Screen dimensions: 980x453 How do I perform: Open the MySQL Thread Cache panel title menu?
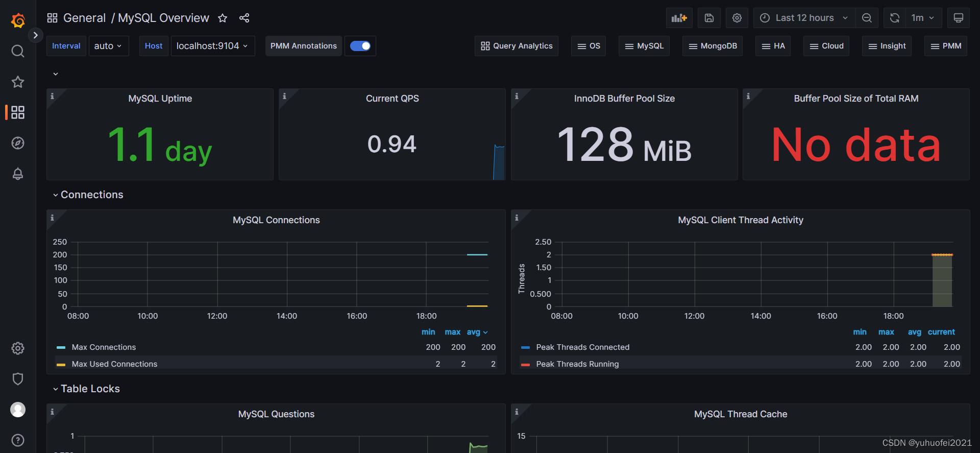741,414
